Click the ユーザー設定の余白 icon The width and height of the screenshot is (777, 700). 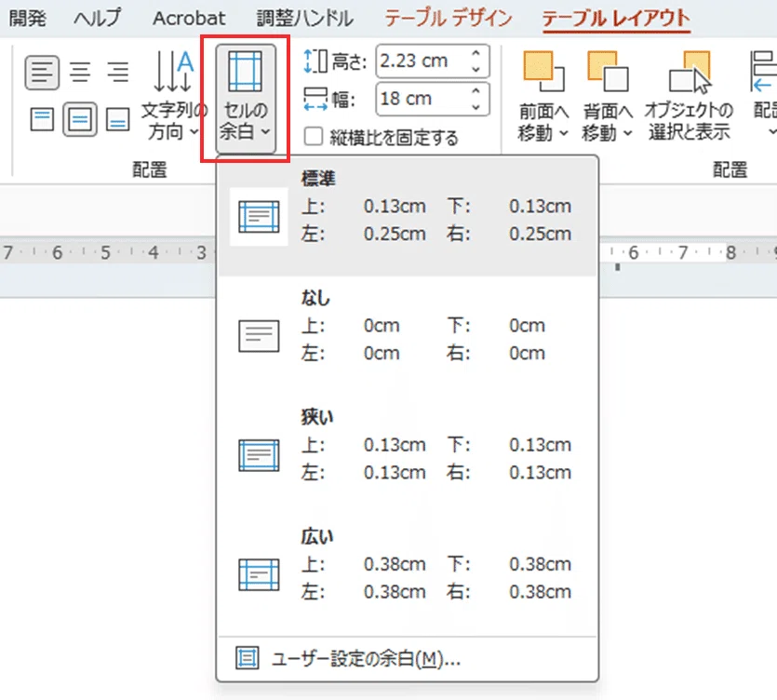[x=247, y=658]
